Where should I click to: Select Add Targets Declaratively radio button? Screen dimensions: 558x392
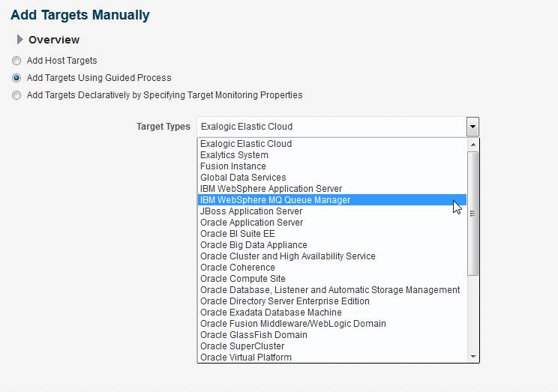[16, 95]
